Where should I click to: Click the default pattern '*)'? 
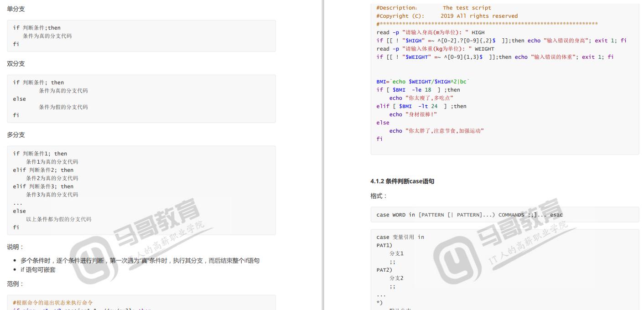tap(379, 303)
